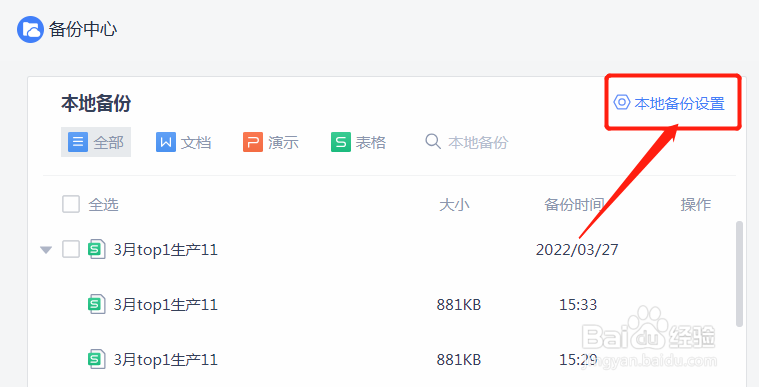Select the 文档 filter tab
The width and height of the screenshot is (759, 387).
pyautogui.click(x=183, y=142)
